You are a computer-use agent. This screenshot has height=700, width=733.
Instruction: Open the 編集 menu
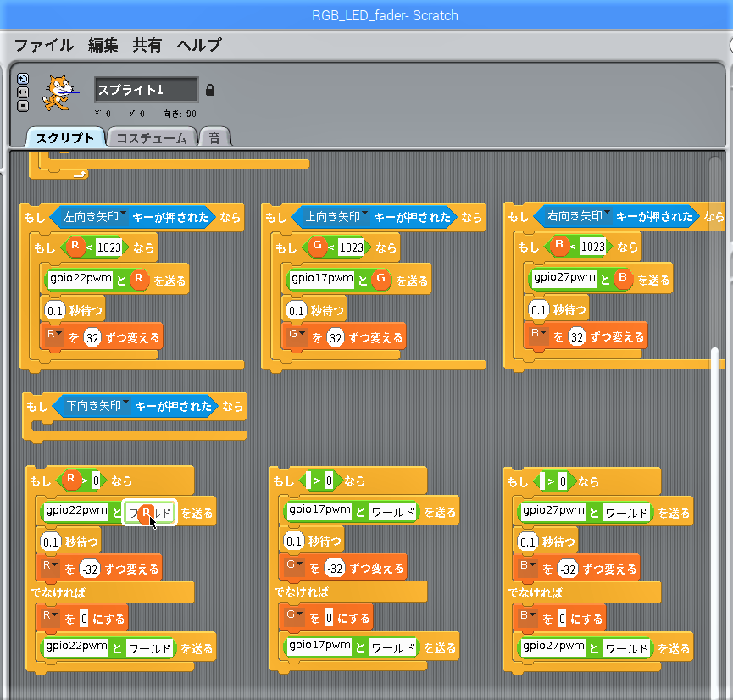tap(103, 46)
